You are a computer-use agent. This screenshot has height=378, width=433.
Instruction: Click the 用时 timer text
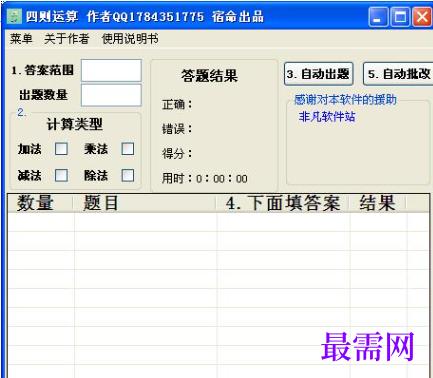pyautogui.click(x=205, y=179)
